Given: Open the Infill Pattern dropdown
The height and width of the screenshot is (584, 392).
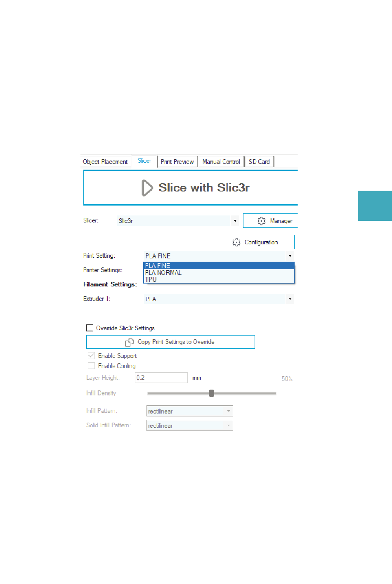Looking at the screenshot, I should point(229,411).
